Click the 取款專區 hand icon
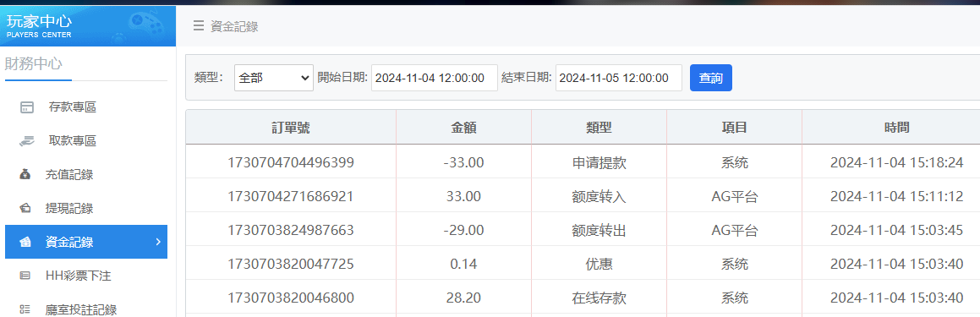Screen dimensions: 980x317 (26, 141)
